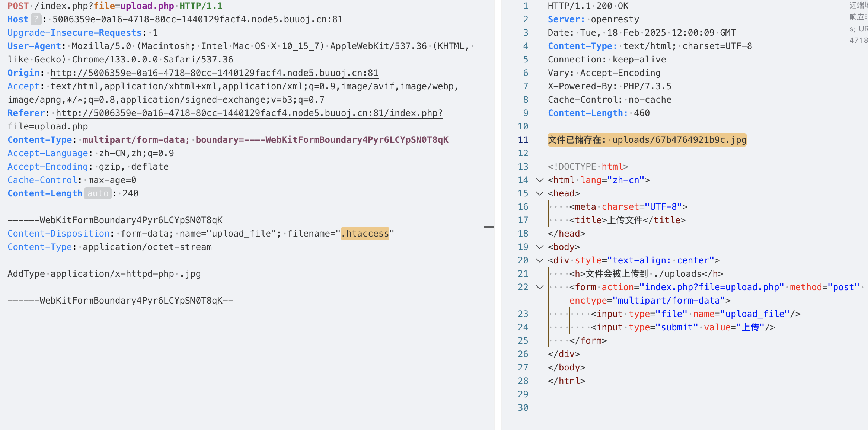Screen dimensions: 868x430
Task: Click the Content-Length value 460
Action: pyautogui.click(x=642, y=113)
